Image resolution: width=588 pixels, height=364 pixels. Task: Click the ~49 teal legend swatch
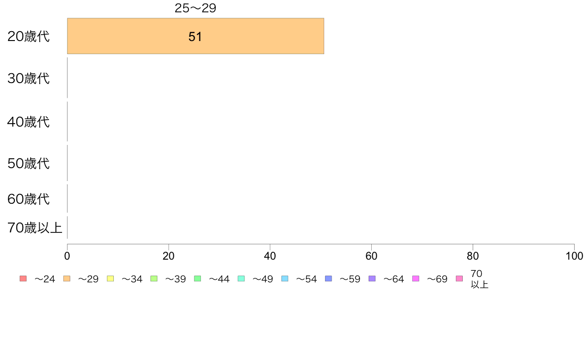[x=241, y=278]
